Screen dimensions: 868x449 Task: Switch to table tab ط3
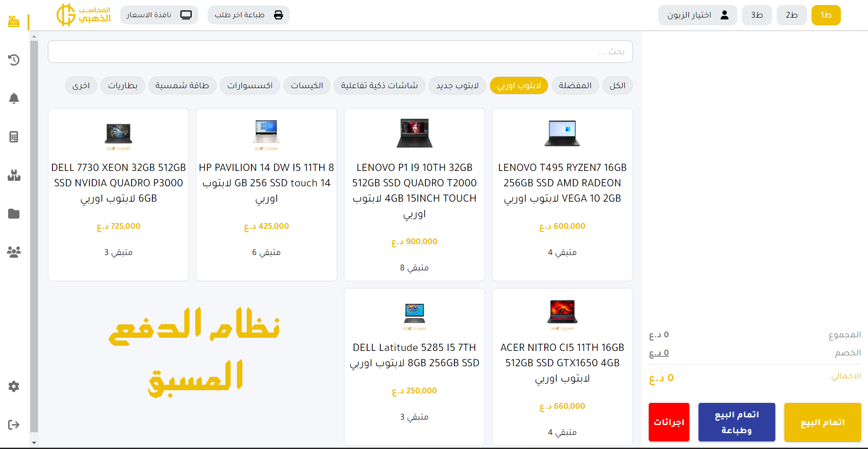[756, 15]
